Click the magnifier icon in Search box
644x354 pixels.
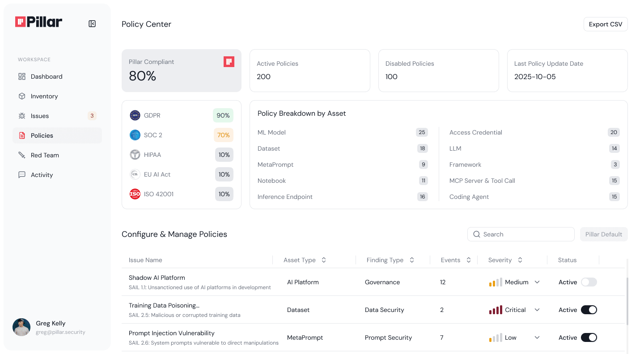point(477,234)
